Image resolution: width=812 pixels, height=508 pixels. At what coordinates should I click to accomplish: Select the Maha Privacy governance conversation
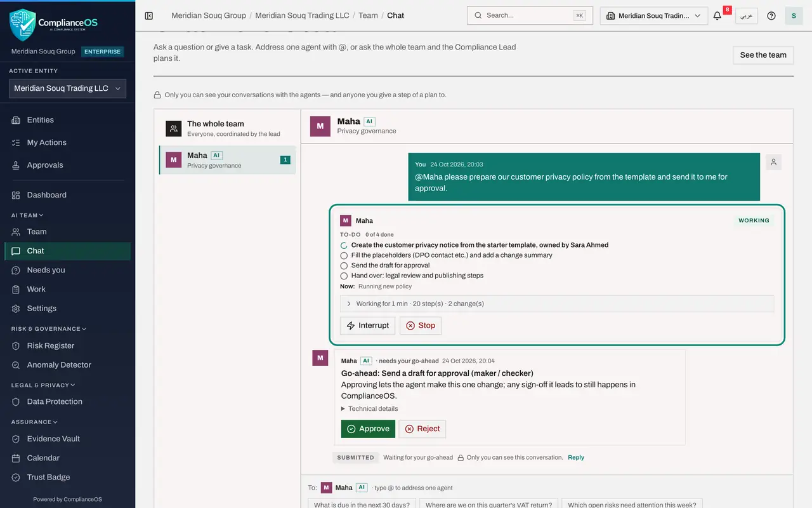pos(227,160)
